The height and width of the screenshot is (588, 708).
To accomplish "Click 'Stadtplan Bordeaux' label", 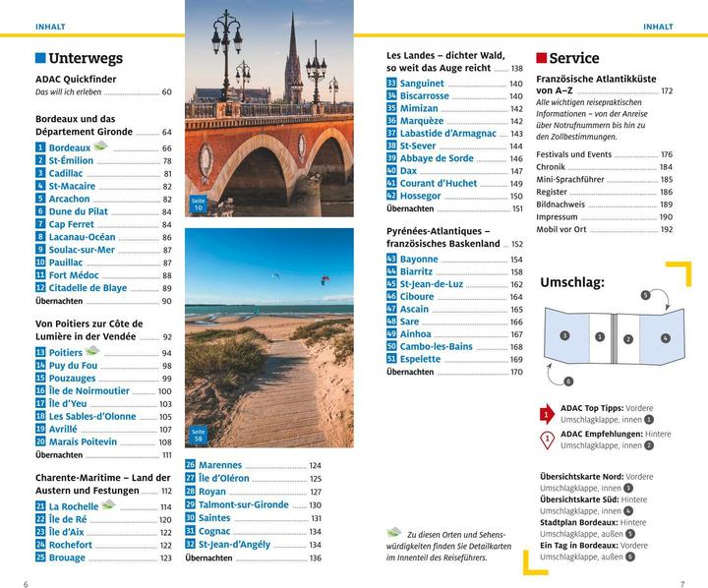I will (x=579, y=522).
